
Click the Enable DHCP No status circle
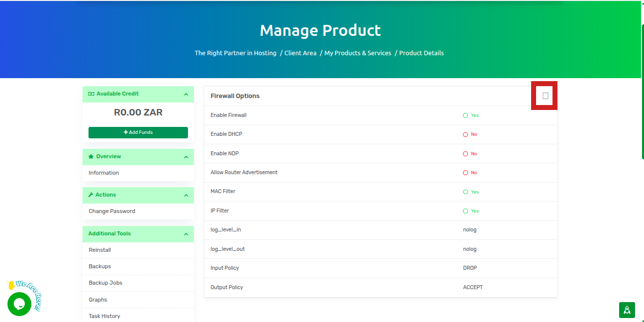click(465, 134)
